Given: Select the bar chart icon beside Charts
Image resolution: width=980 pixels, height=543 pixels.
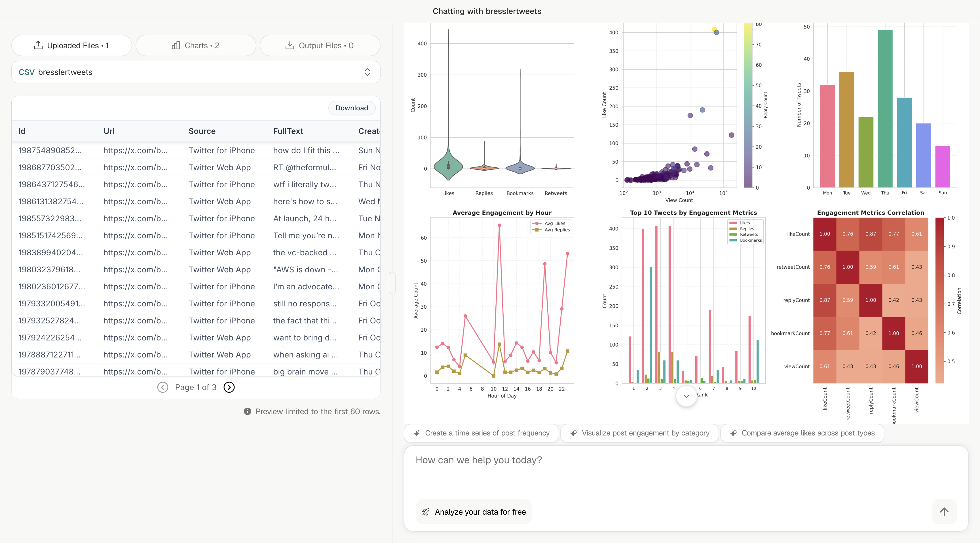Looking at the screenshot, I should (175, 45).
